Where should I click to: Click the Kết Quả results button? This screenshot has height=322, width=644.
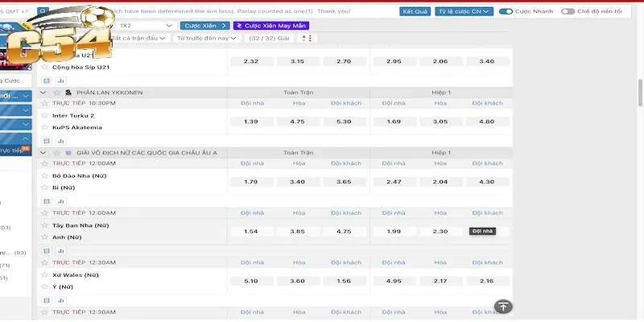(x=415, y=12)
